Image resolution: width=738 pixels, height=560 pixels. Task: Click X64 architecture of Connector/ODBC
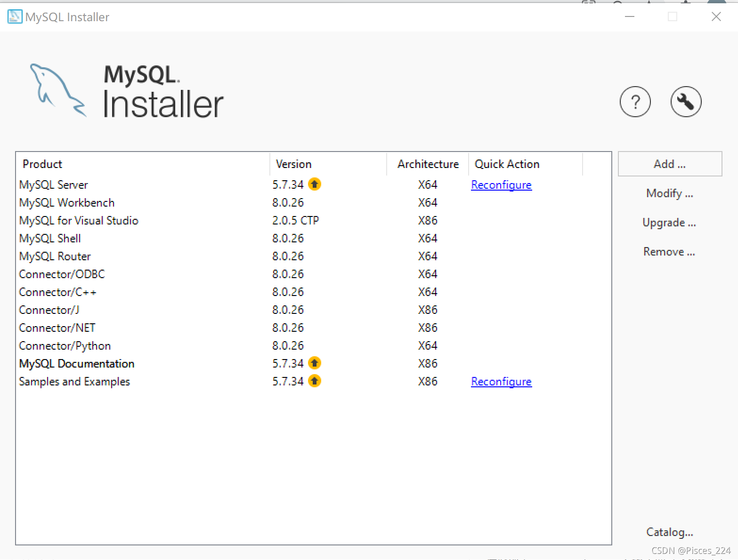(x=428, y=274)
